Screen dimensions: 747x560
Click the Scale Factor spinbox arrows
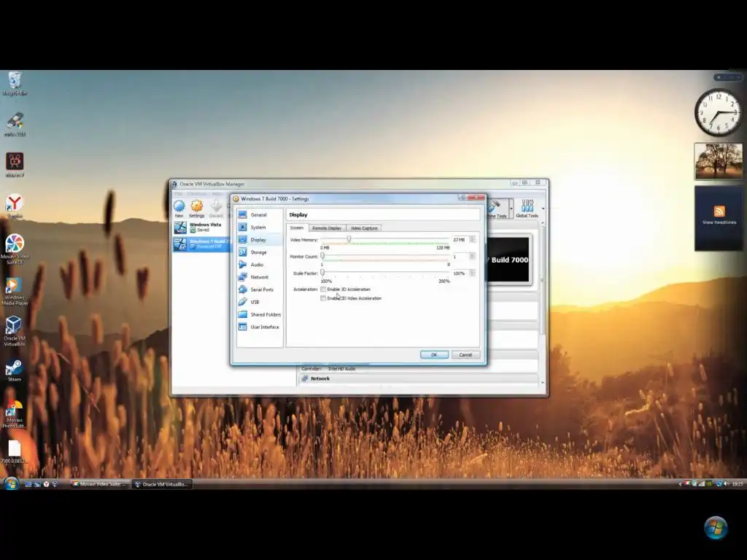472,273
